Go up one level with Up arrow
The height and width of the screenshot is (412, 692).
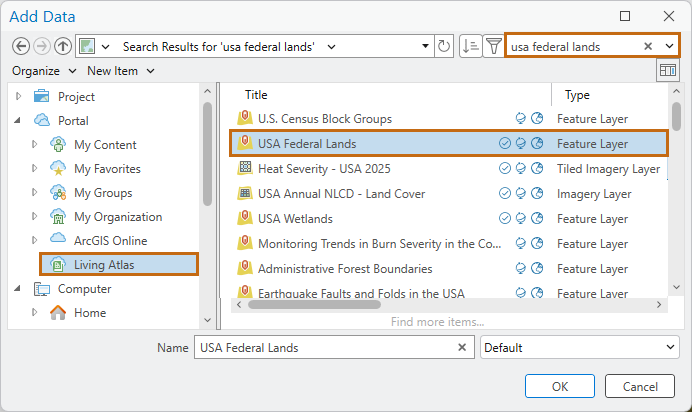tap(63, 46)
